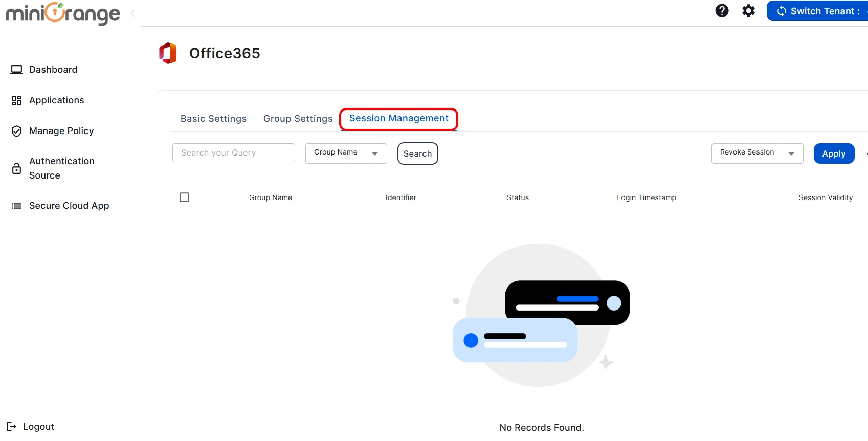Open Manage Policy from the sidebar
The image size is (868, 441).
click(x=61, y=131)
